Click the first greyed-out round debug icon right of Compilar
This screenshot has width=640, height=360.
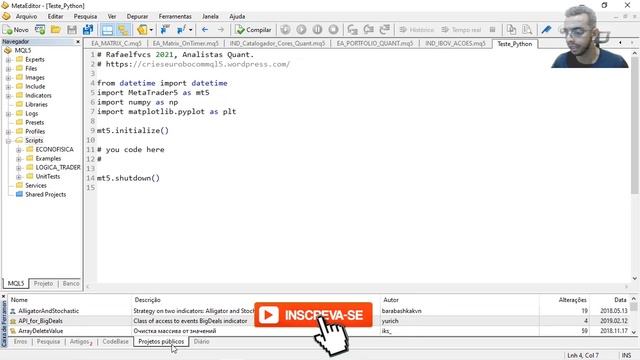point(285,29)
